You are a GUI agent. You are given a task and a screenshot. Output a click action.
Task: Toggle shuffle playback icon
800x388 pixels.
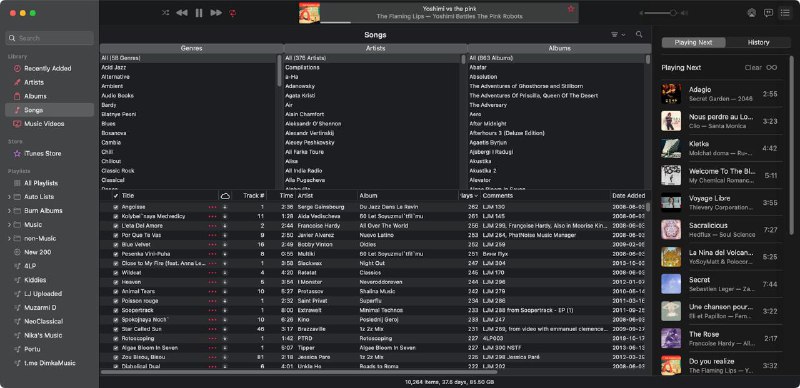pyautogui.click(x=165, y=13)
